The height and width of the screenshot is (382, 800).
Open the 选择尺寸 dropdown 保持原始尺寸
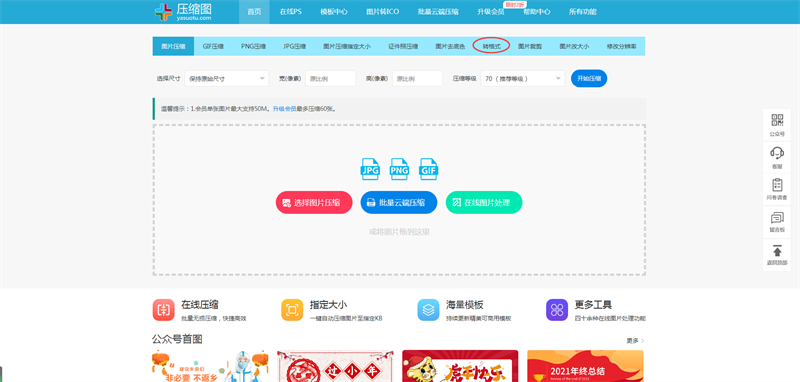pyautogui.click(x=227, y=79)
